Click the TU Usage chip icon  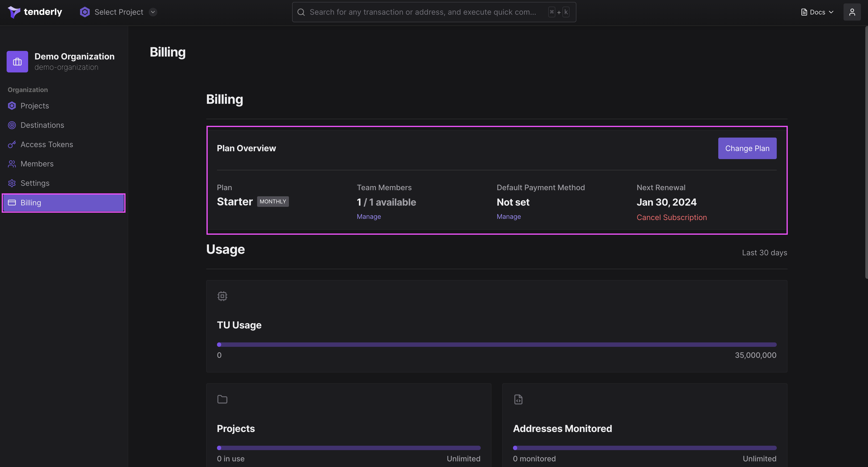click(222, 296)
